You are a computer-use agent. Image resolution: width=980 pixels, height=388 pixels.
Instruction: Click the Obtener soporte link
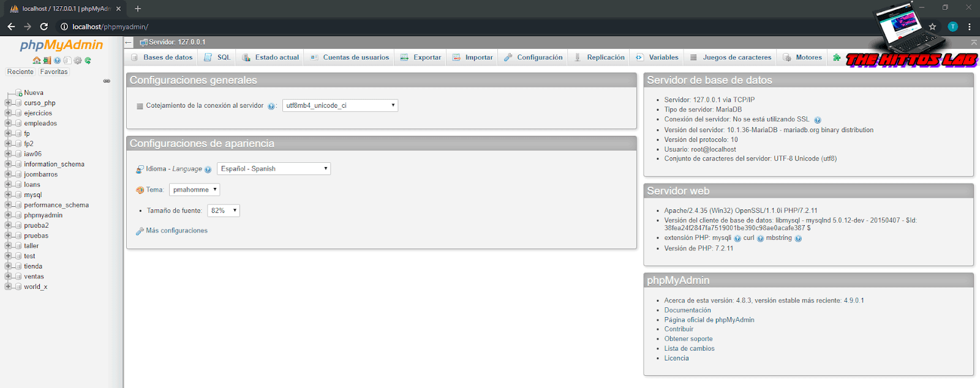pos(688,339)
